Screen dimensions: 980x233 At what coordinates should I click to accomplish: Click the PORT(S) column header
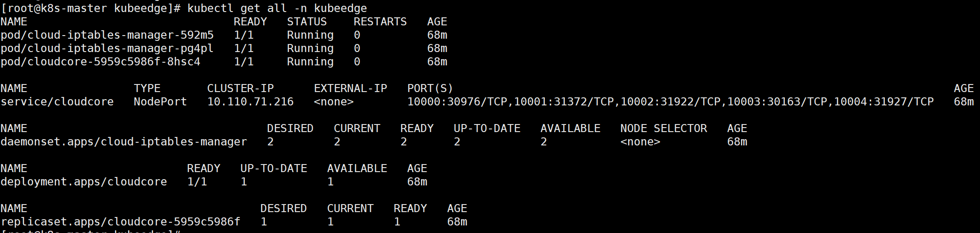point(430,88)
